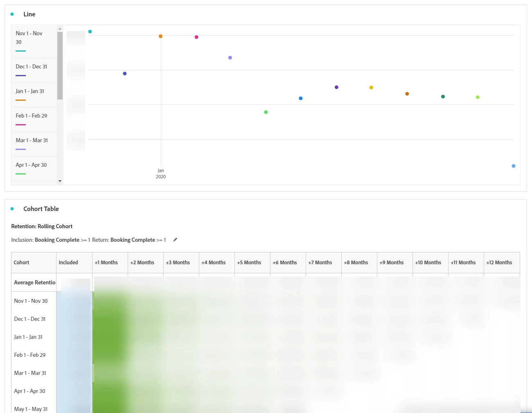Select Mar 1 - Mar 31 legend entry
The height and width of the screenshot is (413, 532).
[34, 144]
